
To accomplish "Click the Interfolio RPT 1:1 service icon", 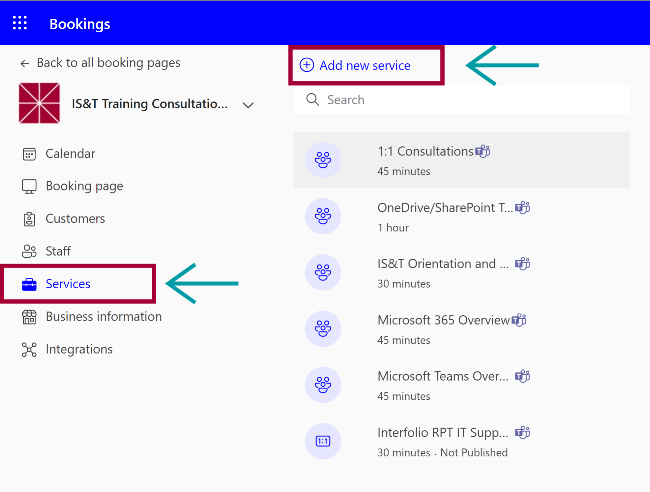I will pyautogui.click(x=323, y=440).
